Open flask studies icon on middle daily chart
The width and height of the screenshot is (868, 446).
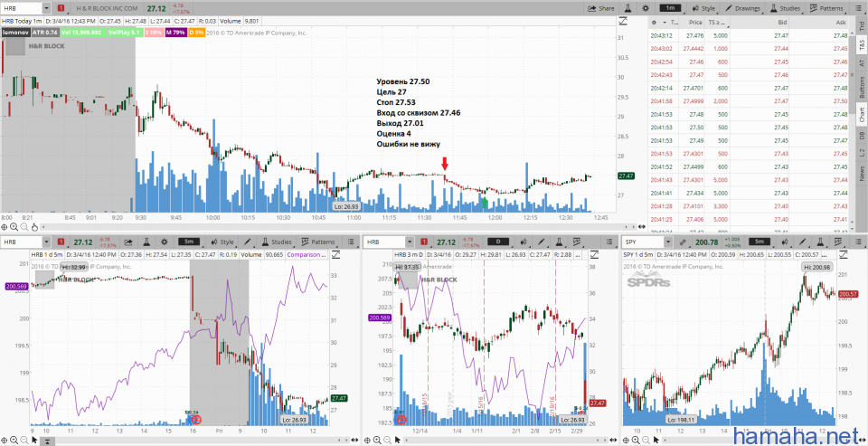tap(559, 242)
